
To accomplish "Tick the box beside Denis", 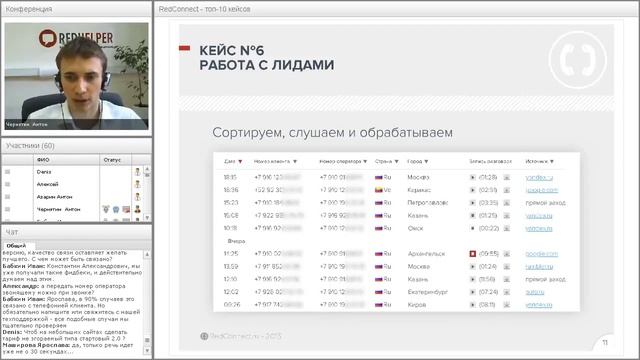I will click(x=7, y=172).
